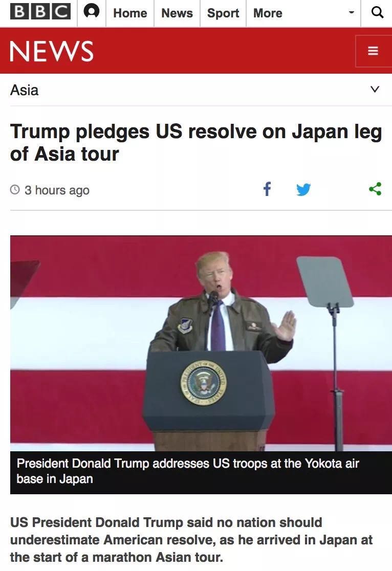Open News in top navigation
Image resolution: width=392 pixels, height=571 pixels.
tap(177, 13)
